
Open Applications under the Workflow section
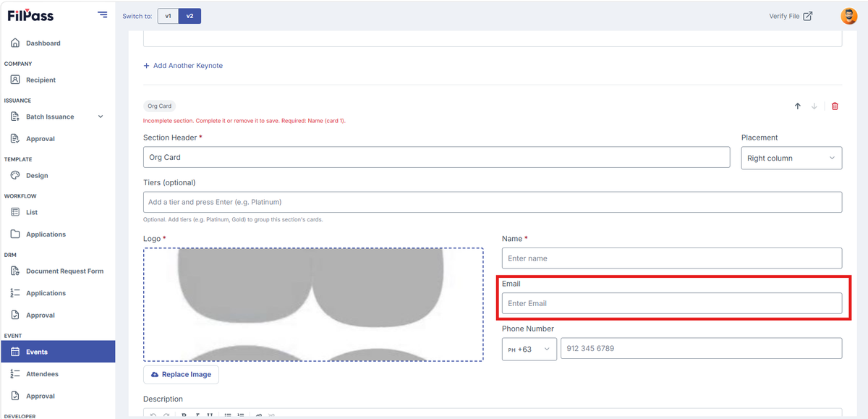[x=46, y=234]
